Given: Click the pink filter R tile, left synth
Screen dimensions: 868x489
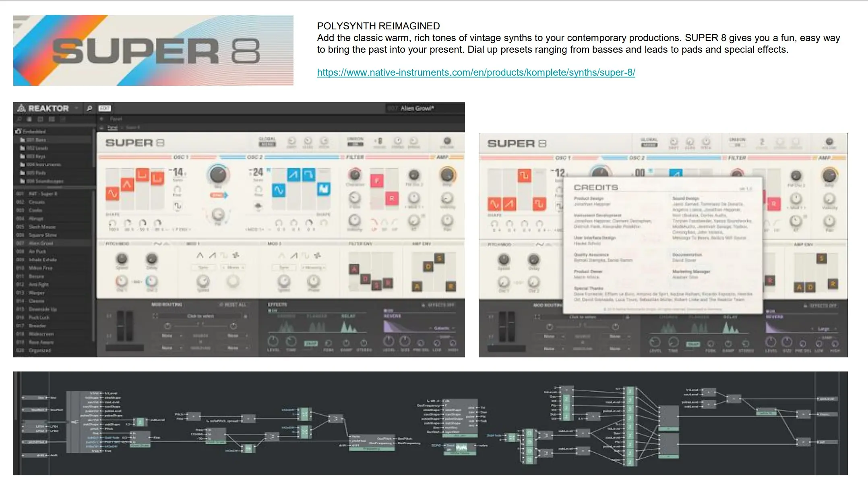Looking at the screenshot, I should tap(392, 198).
